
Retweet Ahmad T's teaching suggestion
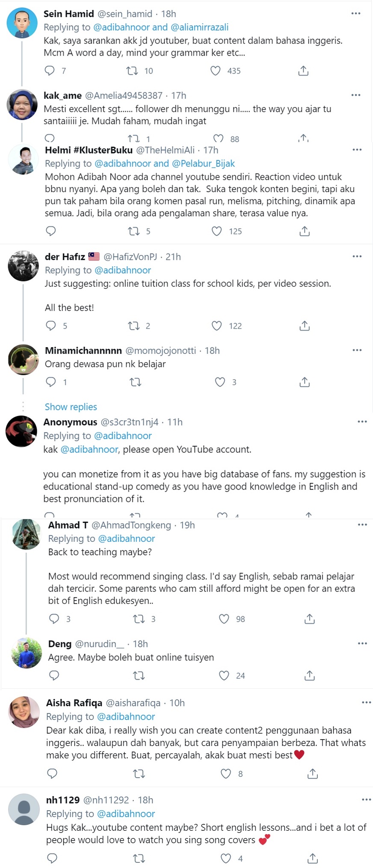(139, 619)
